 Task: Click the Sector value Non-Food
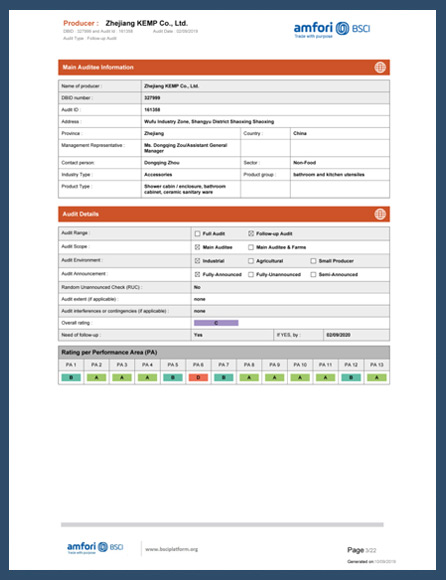pos(304,163)
